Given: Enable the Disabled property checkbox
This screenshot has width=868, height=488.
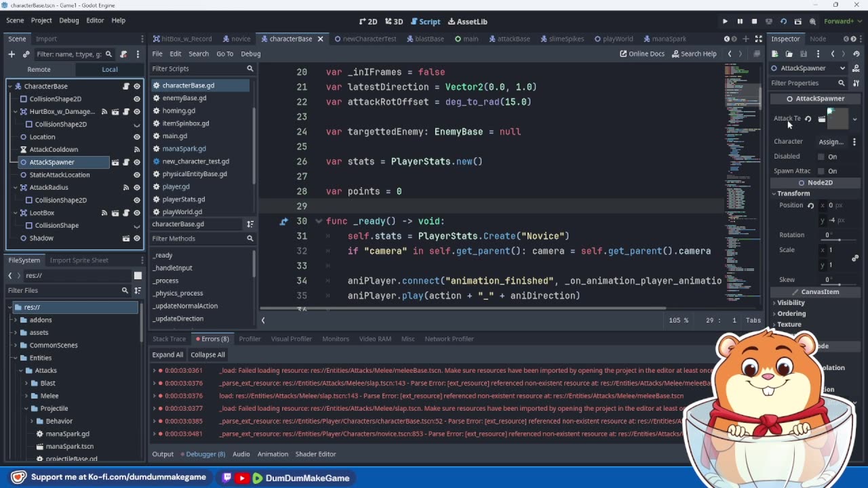Looking at the screenshot, I should click(x=821, y=157).
